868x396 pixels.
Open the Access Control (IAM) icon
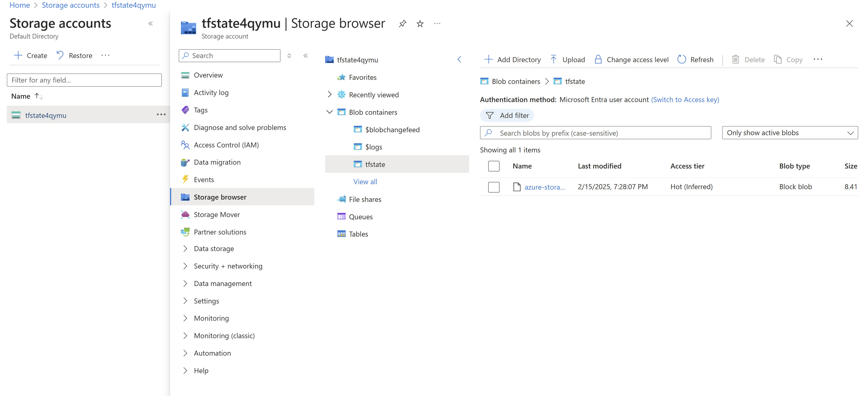185,145
